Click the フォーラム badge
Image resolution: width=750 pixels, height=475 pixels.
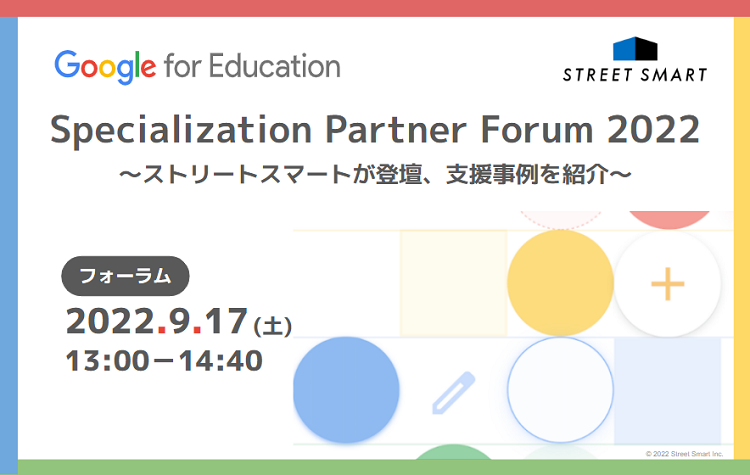click(125, 276)
